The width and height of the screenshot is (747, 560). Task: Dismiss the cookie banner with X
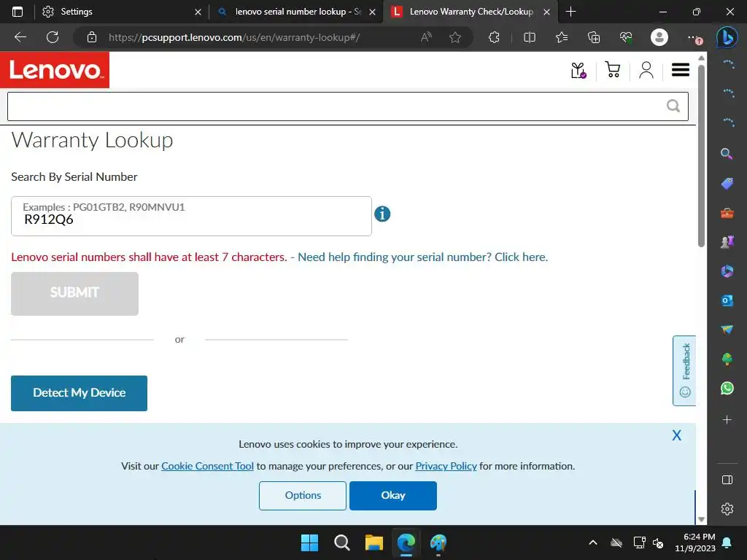(676, 435)
